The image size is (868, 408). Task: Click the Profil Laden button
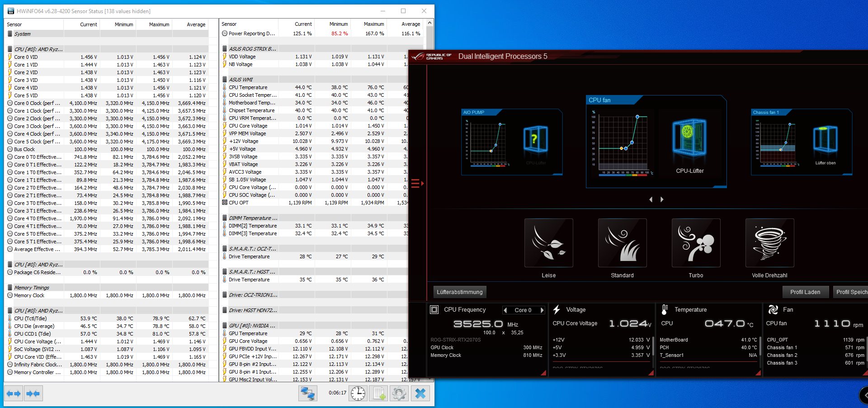805,292
